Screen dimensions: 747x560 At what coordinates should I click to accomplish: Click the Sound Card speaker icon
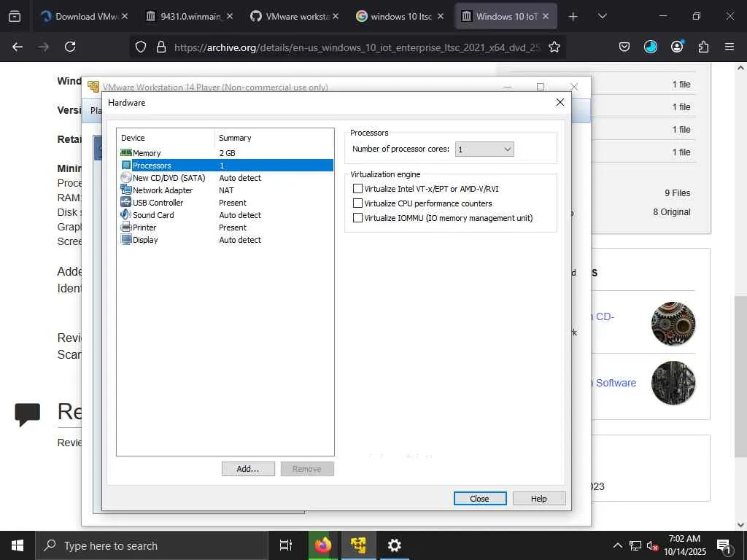point(125,215)
